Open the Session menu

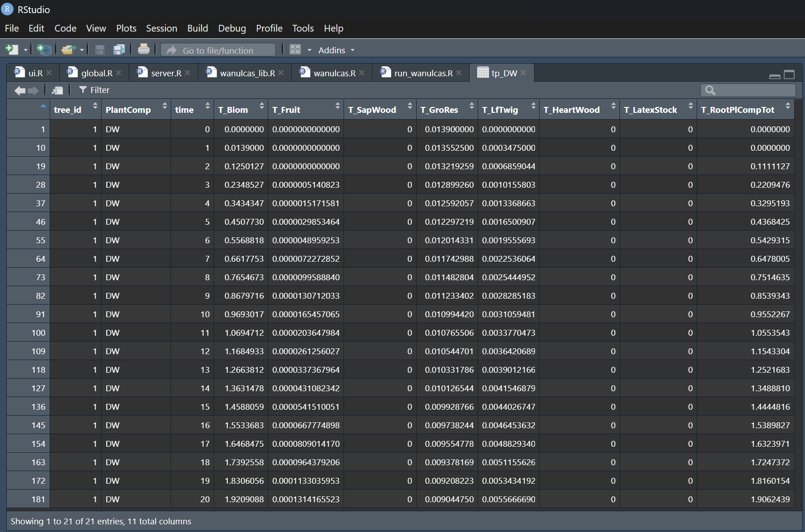(161, 28)
